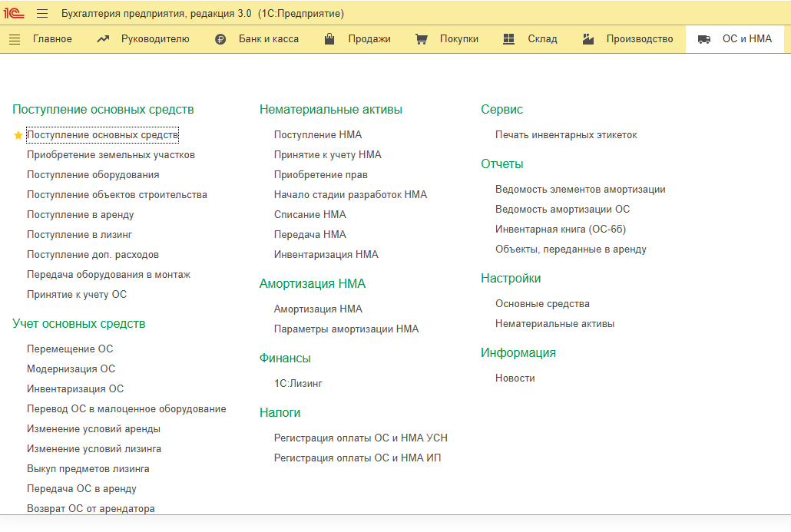Open 1С:Лизинг under Финансы
The width and height of the screenshot is (791, 532).
(298, 384)
